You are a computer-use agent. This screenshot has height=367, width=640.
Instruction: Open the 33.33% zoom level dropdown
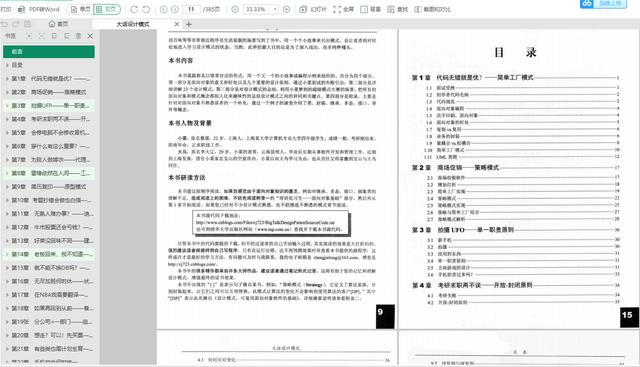tap(260, 9)
